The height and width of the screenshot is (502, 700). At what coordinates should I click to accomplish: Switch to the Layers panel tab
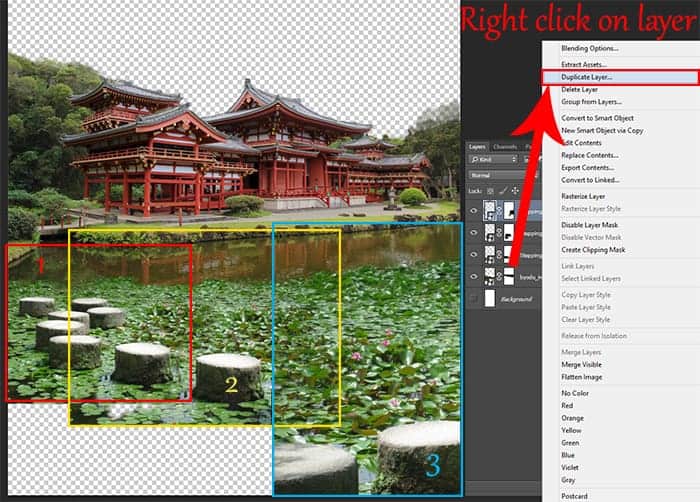(x=477, y=147)
